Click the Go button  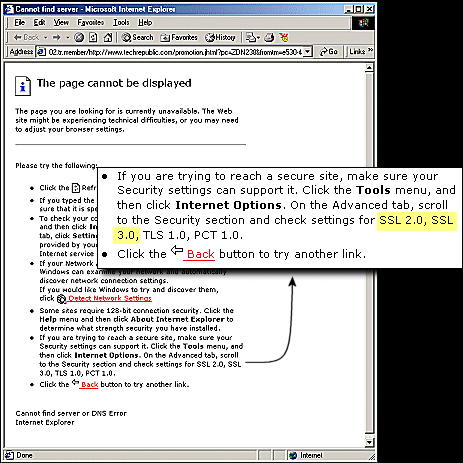pos(328,52)
